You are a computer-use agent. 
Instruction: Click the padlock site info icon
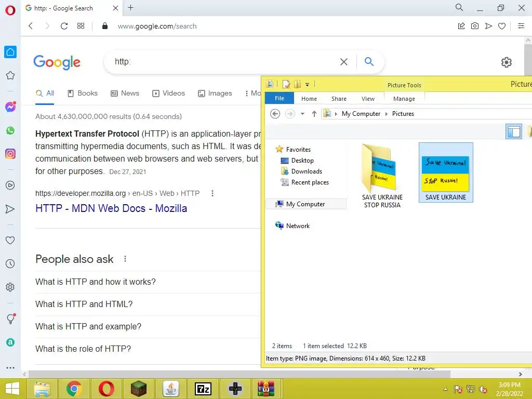pos(105,26)
